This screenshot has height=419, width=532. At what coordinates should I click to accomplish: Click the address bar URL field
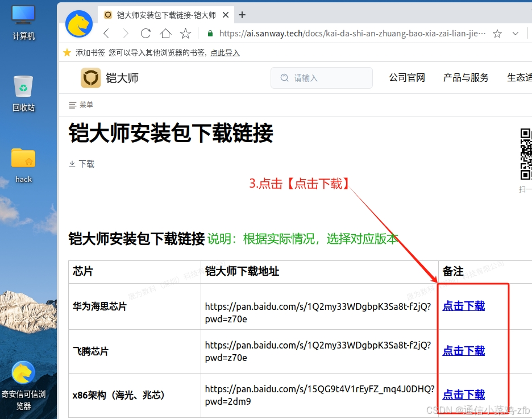(352, 34)
